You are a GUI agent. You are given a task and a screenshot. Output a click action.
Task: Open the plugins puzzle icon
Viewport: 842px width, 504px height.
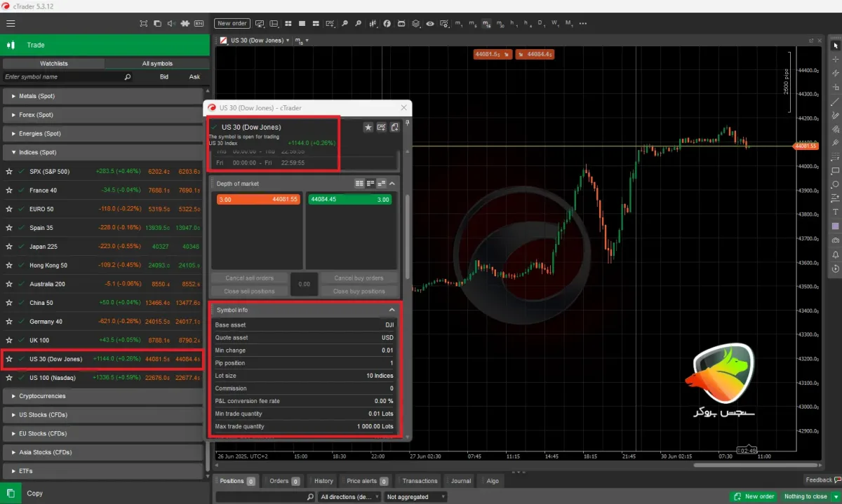(x=185, y=23)
